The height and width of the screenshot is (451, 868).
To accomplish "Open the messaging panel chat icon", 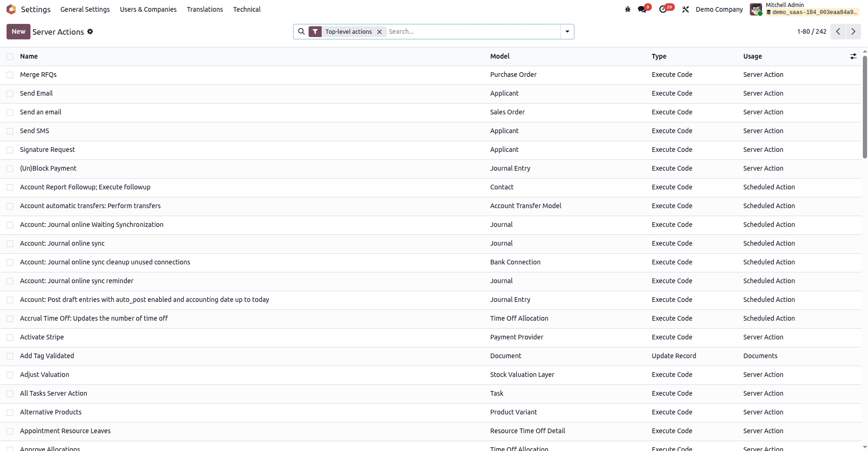I will pos(642,9).
